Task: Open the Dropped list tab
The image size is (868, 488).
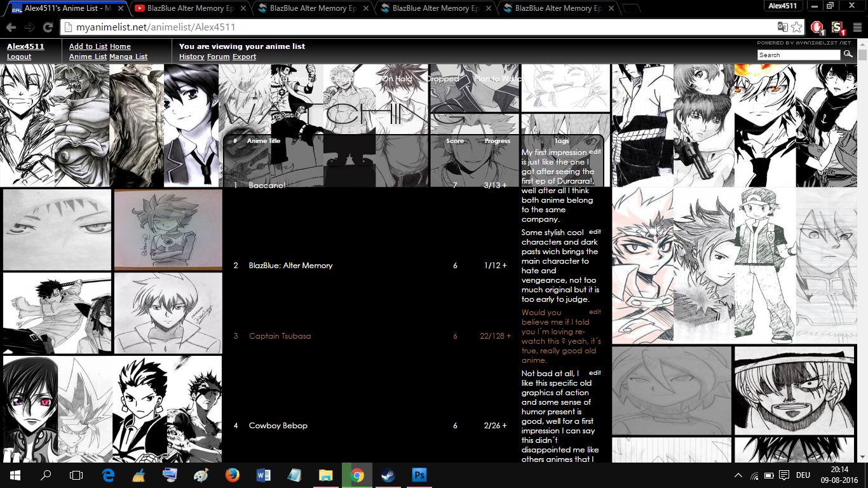Action: coord(442,79)
